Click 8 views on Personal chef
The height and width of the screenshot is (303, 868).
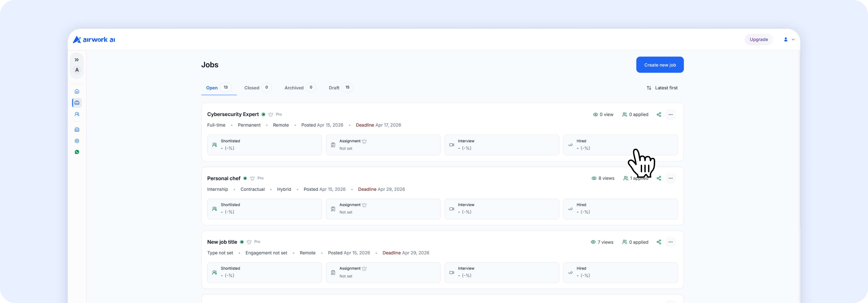(x=603, y=178)
